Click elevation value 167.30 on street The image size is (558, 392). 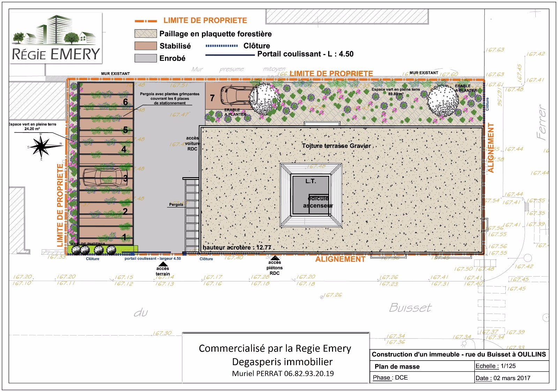(163, 333)
